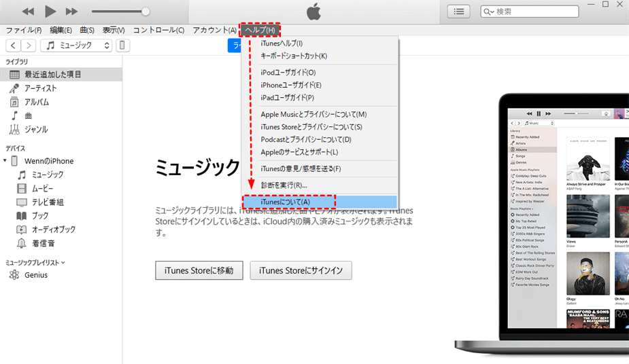Click the Play button

pyautogui.click(x=50, y=12)
